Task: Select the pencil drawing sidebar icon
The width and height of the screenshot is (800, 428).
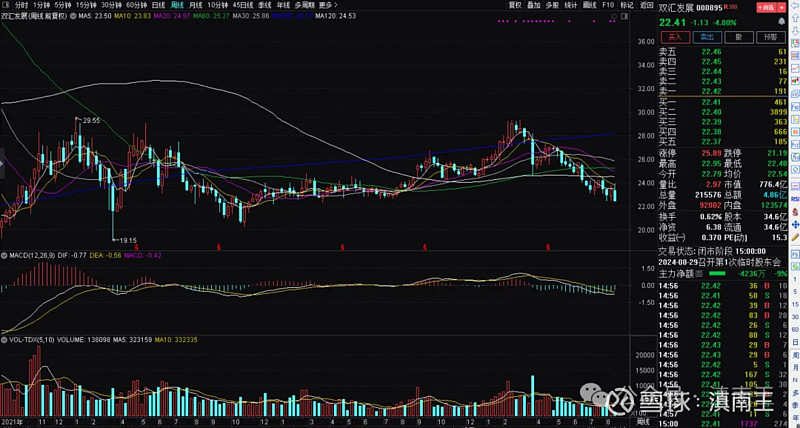Action: 794,237
